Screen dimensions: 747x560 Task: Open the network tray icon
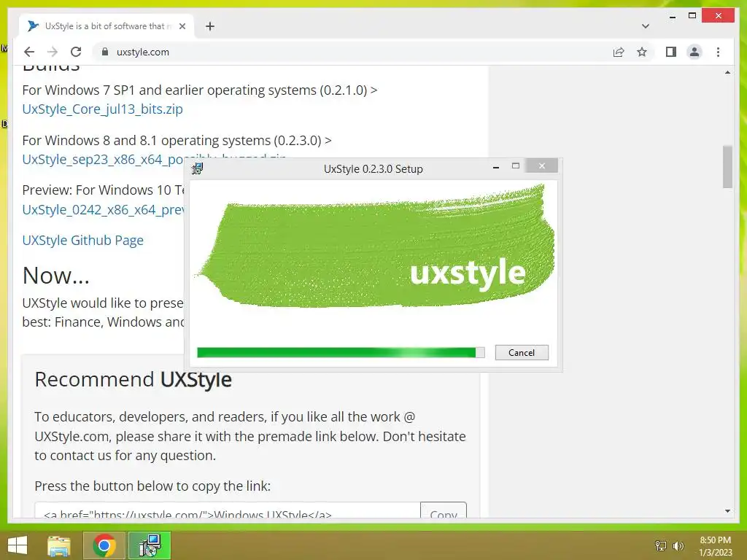661,545
